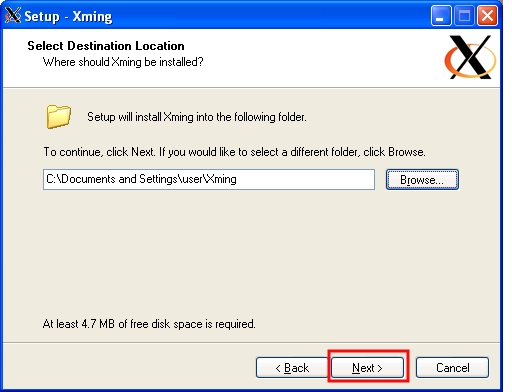Image resolution: width=512 pixels, height=392 pixels.
Task: Click 'Setup will install Xming' text
Action: tap(197, 117)
